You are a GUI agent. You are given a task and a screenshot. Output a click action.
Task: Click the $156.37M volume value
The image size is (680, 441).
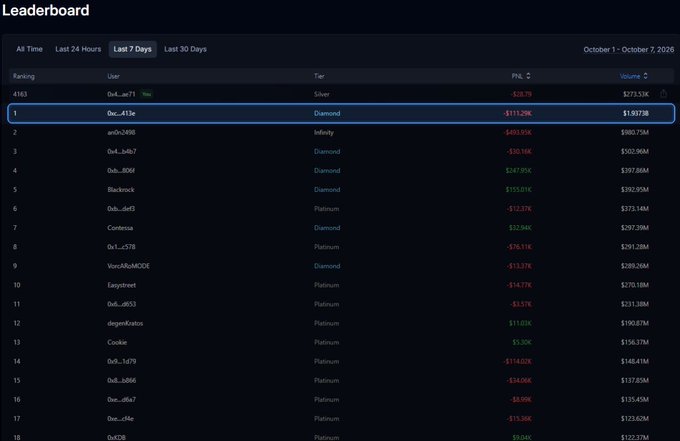tap(634, 342)
